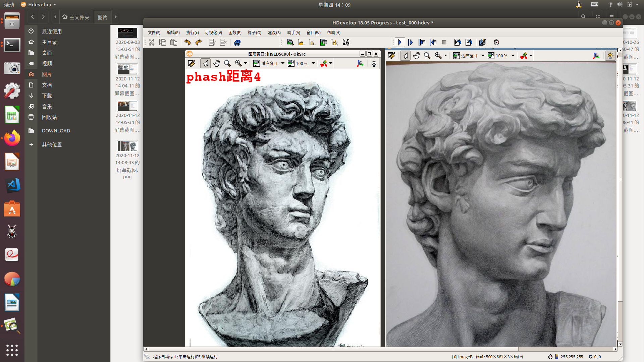
Task: Toggle light bulb icon in right graphics window
Action: tap(610, 56)
